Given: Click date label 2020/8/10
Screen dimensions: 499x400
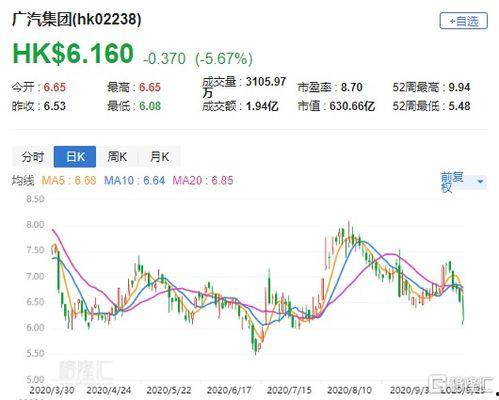Looking at the screenshot, I should coord(349,390).
